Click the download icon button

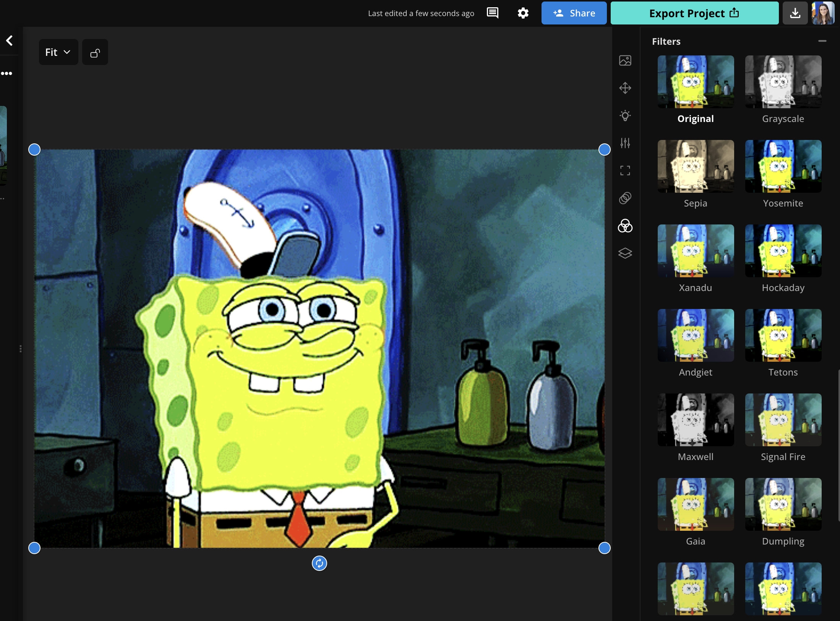tap(795, 13)
